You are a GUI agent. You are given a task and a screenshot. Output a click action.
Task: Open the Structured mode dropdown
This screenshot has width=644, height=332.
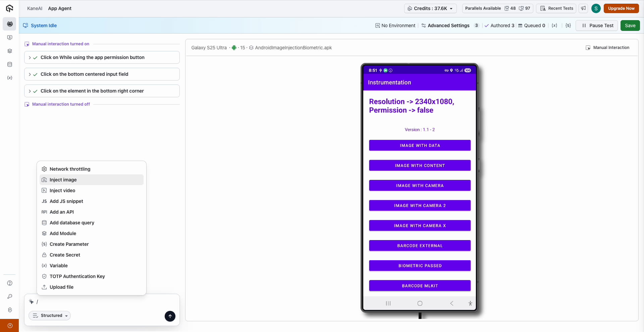(x=50, y=316)
